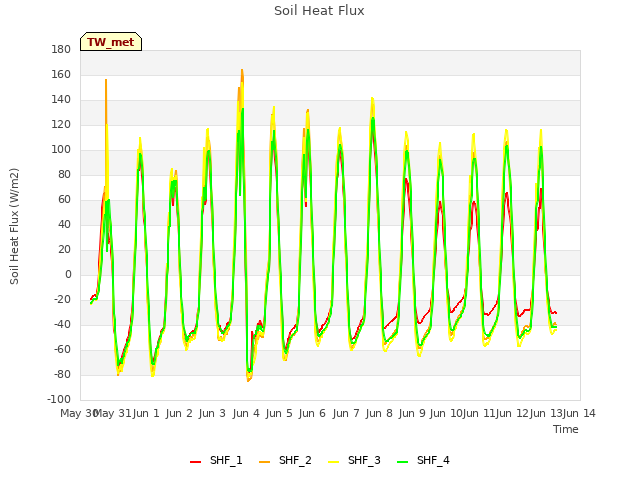Click the Jun 10 x-axis label
The image size is (640, 480).
coord(446,413)
